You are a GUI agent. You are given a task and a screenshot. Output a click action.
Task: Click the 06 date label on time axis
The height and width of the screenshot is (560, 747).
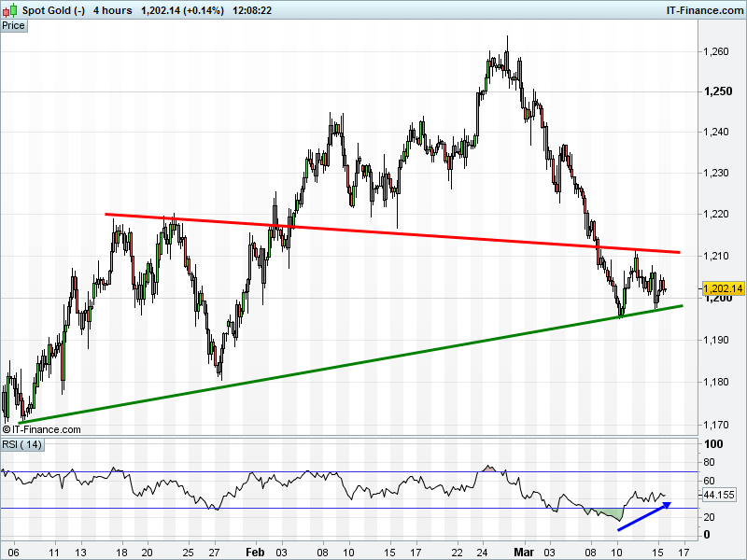(13, 553)
